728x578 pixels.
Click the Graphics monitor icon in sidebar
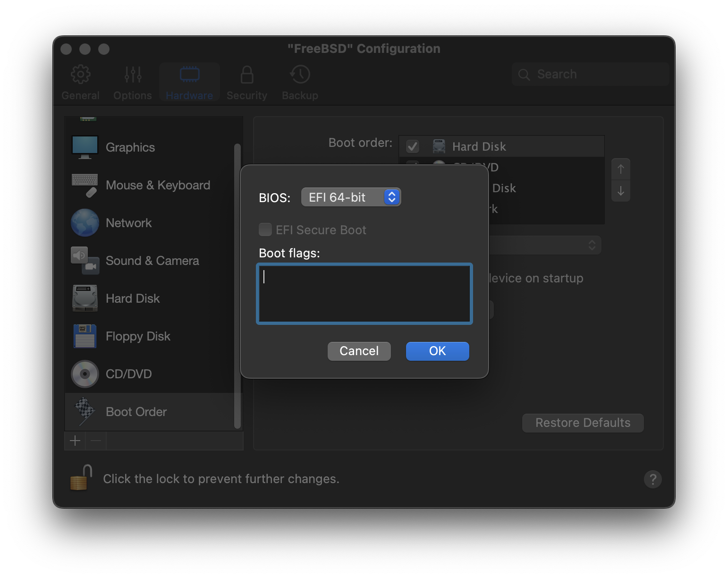point(85,147)
